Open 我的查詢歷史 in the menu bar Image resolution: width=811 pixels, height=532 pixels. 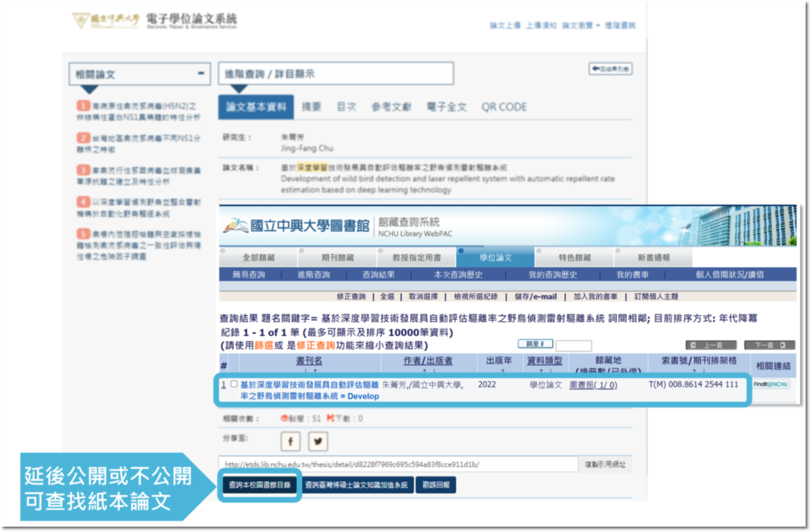pos(553,274)
